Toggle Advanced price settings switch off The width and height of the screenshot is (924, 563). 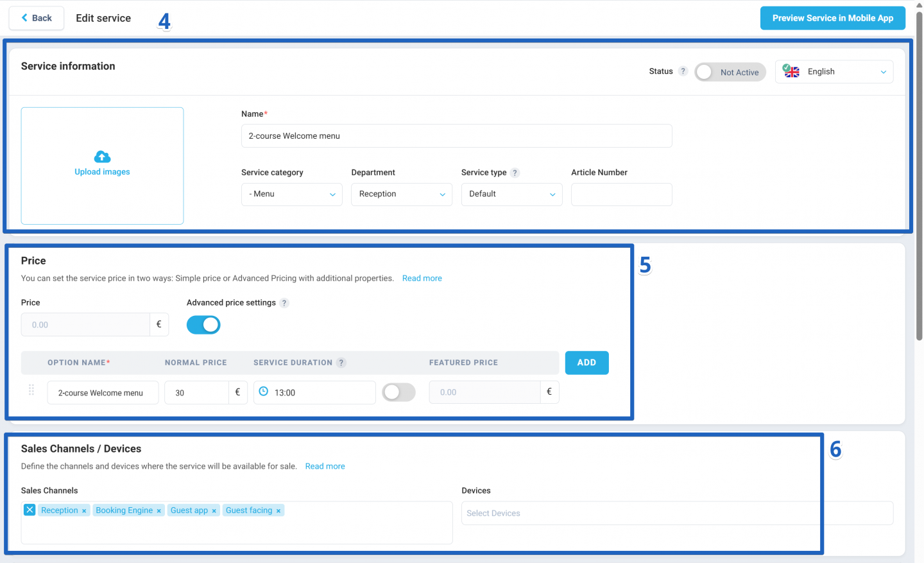click(203, 325)
